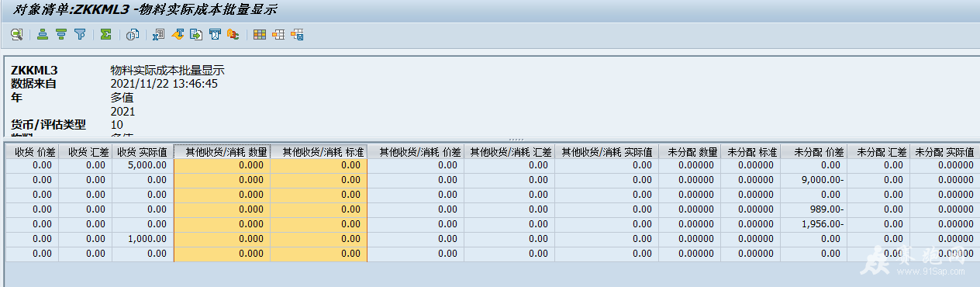
Task: Click the 9,000.00- cell
Action: click(814, 180)
